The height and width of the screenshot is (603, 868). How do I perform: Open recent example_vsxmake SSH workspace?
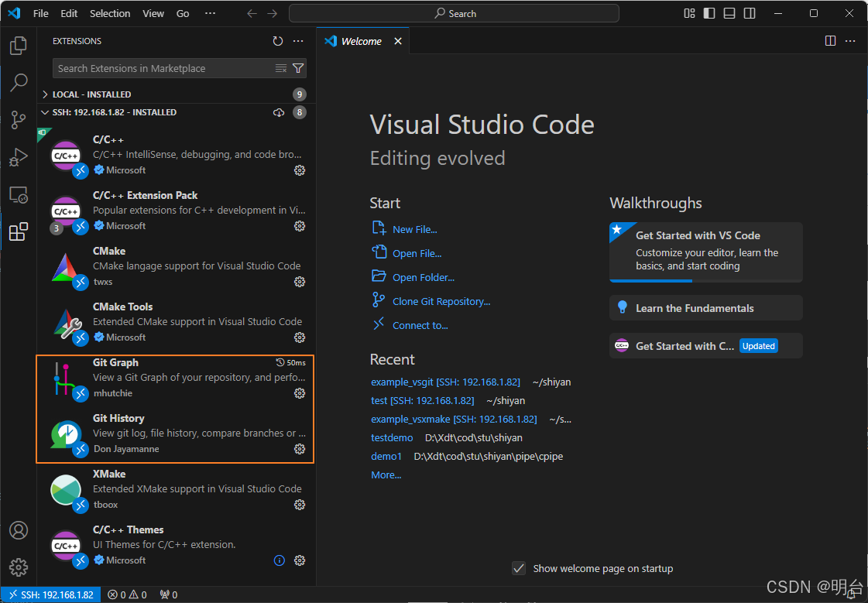pos(454,420)
